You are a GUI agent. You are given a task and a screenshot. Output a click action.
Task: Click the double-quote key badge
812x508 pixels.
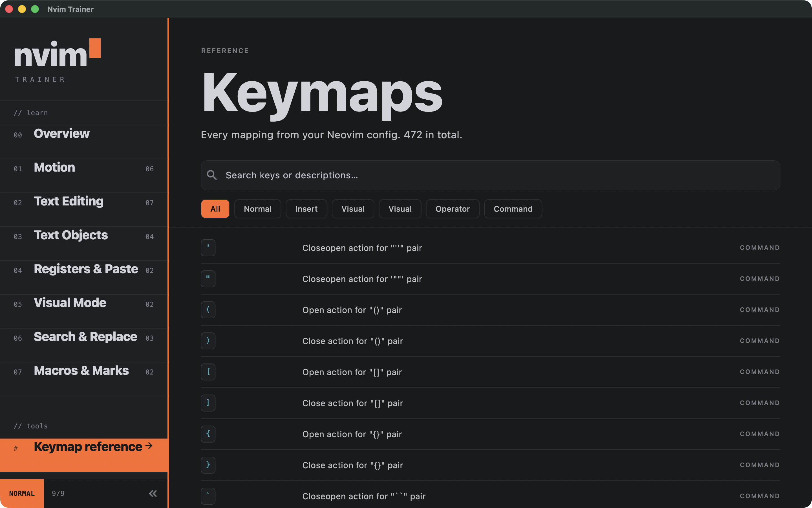click(x=208, y=279)
